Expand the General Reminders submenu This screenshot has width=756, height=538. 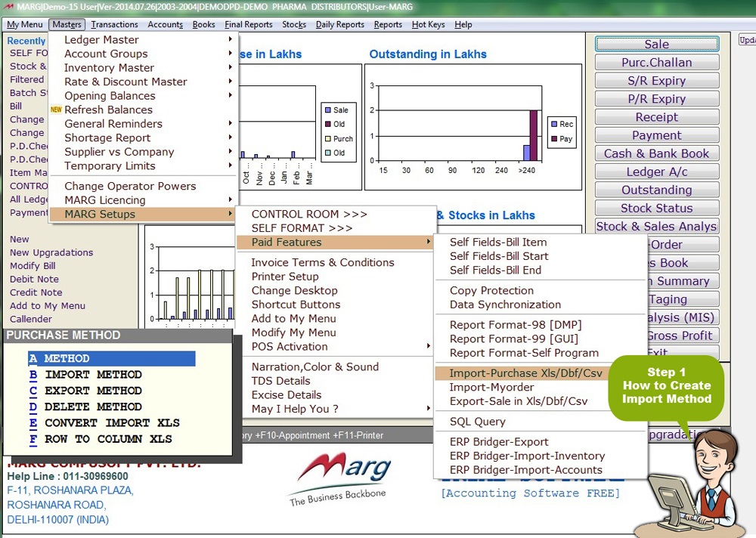pyautogui.click(x=143, y=123)
